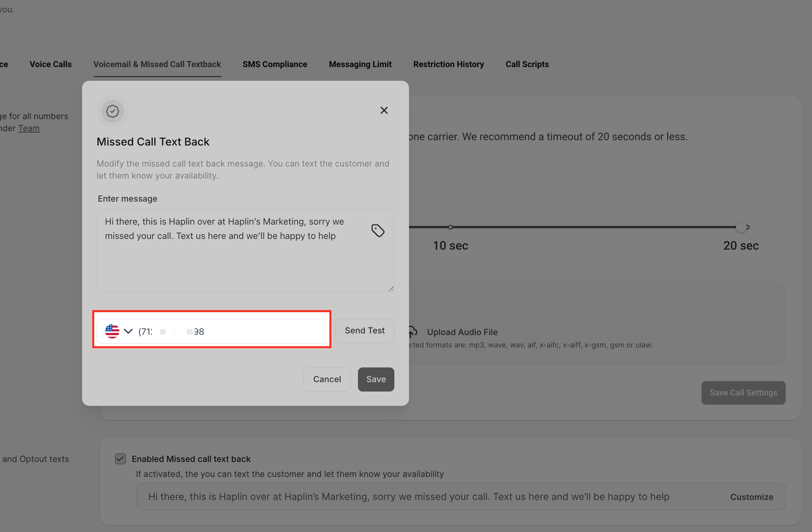Close the Missed Call Text Back dialog

(384, 110)
